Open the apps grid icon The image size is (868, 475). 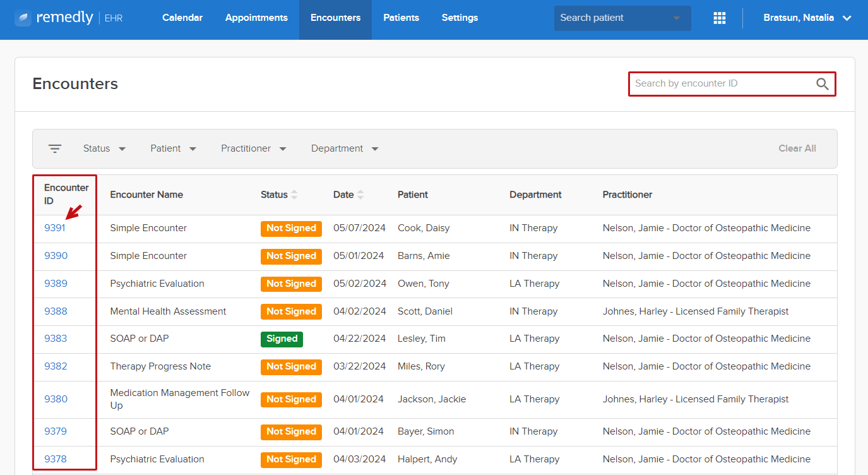[x=720, y=18]
